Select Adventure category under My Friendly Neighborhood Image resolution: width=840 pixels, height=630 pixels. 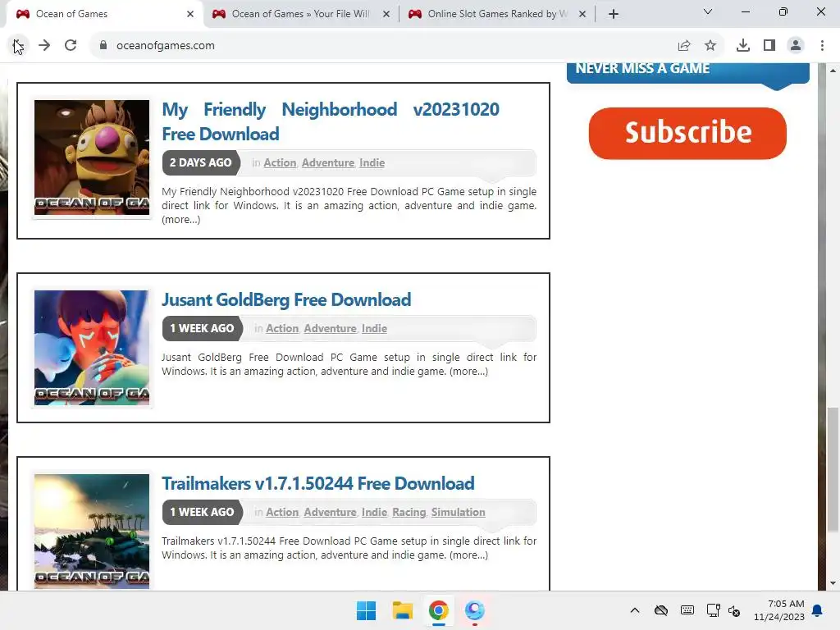(328, 163)
